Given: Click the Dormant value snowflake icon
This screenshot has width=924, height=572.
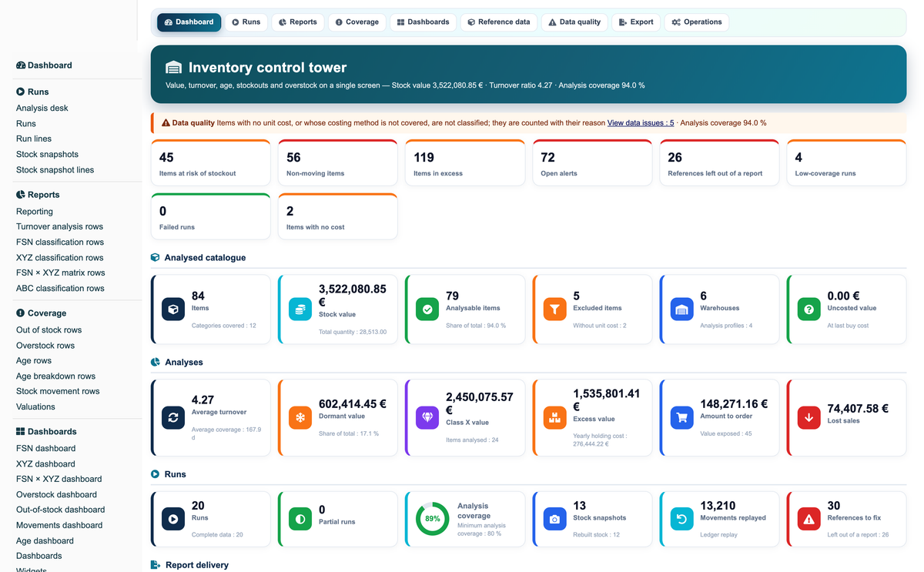Looking at the screenshot, I should (x=300, y=418).
